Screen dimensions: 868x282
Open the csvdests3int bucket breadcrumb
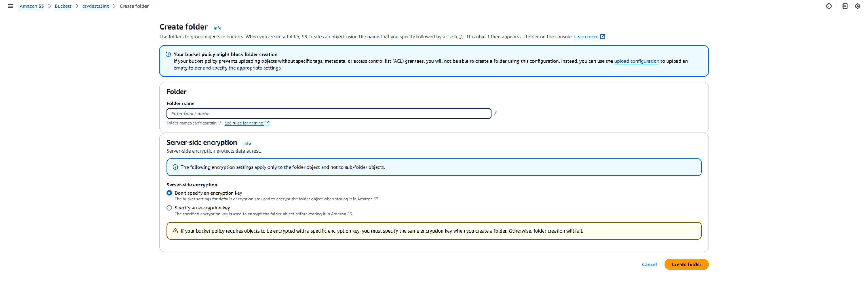(95, 6)
